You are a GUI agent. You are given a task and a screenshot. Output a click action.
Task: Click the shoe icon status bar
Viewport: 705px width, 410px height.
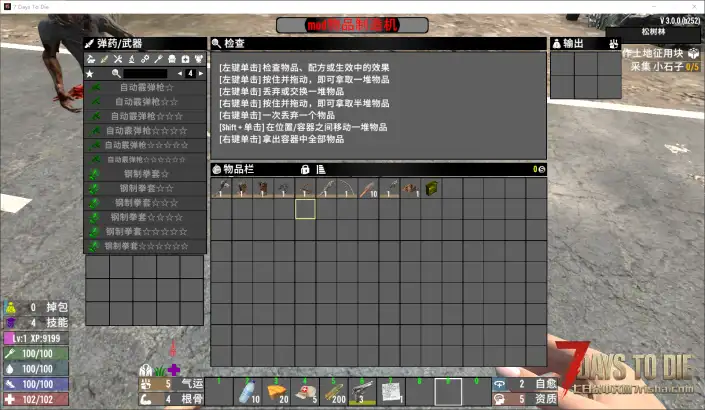36,384
